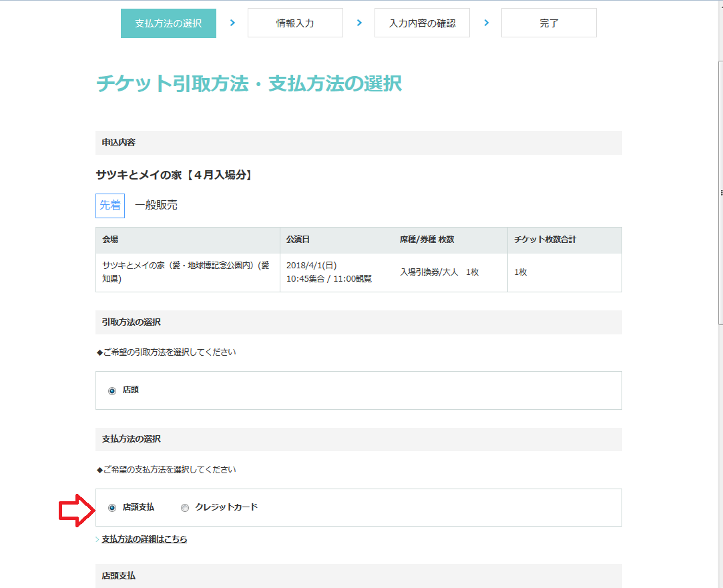Click the chevron arrow after 情報入力 step
Screen dimensions: 723x588
tap(359, 23)
